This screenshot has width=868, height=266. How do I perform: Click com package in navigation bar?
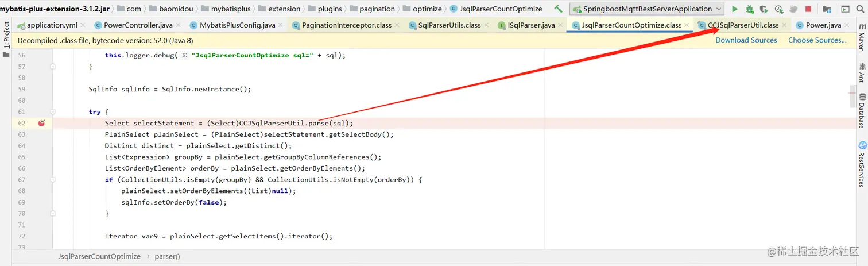[x=129, y=9]
